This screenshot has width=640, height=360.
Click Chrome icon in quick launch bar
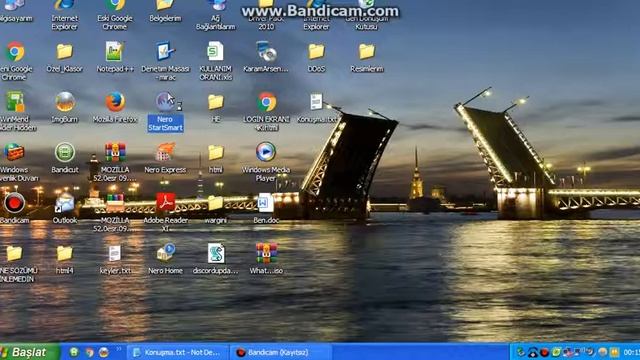[x=89, y=352]
